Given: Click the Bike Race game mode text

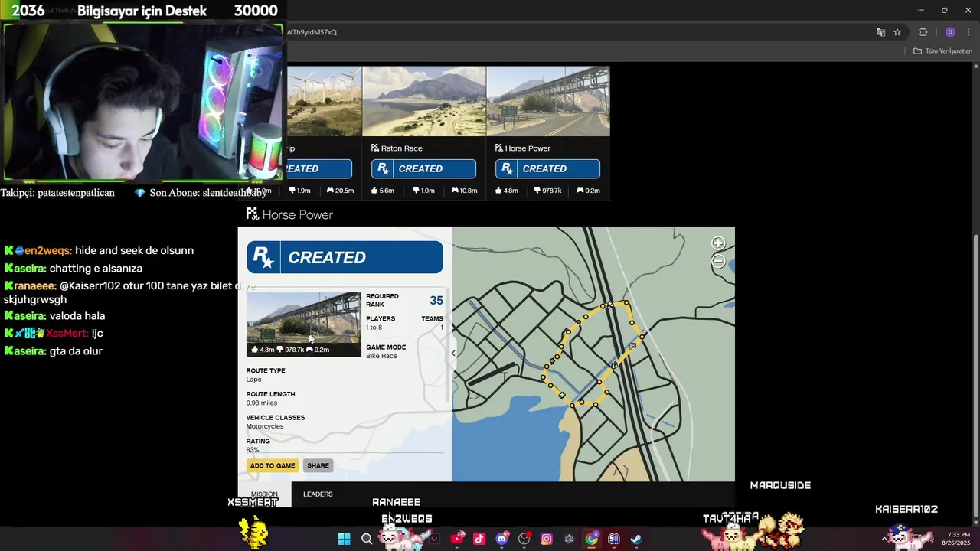Looking at the screenshot, I should (381, 356).
